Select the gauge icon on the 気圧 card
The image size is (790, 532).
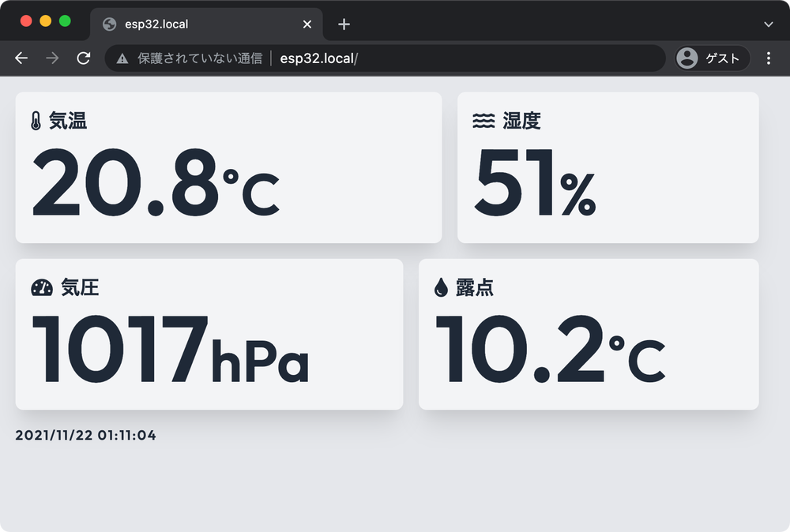[x=39, y=287]
